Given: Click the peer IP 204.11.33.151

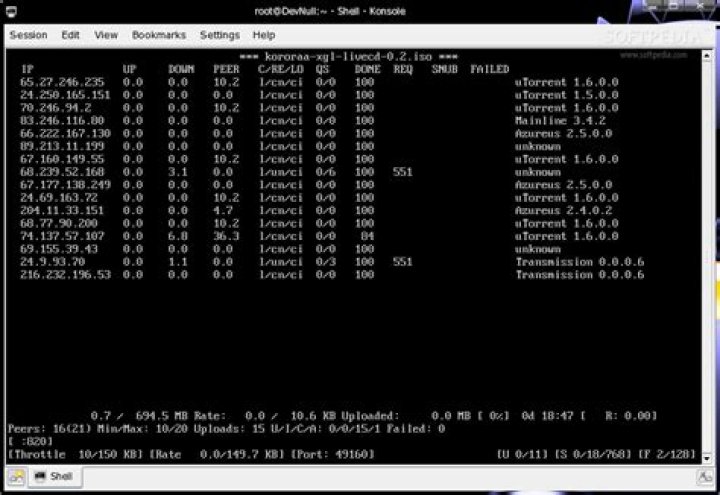Looking at the screenshot, I should pyautogui.click(x=62, y=211).
